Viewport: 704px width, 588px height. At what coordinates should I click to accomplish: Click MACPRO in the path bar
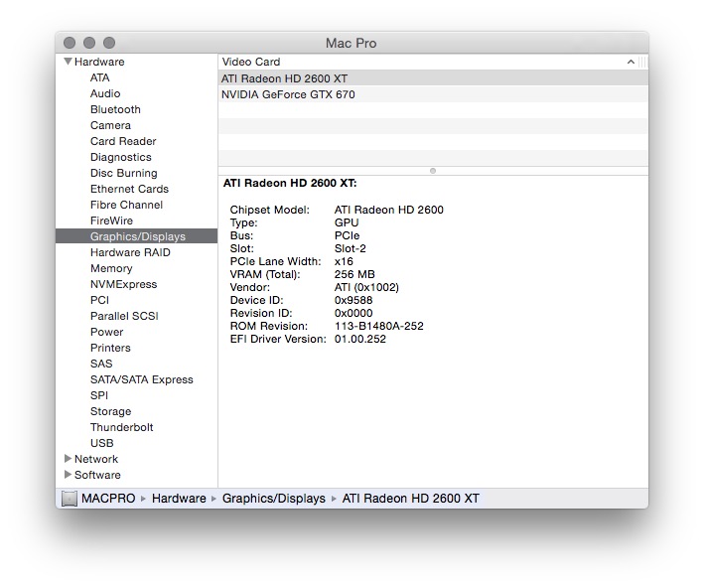pyautogui.click(x=108, y=499)
